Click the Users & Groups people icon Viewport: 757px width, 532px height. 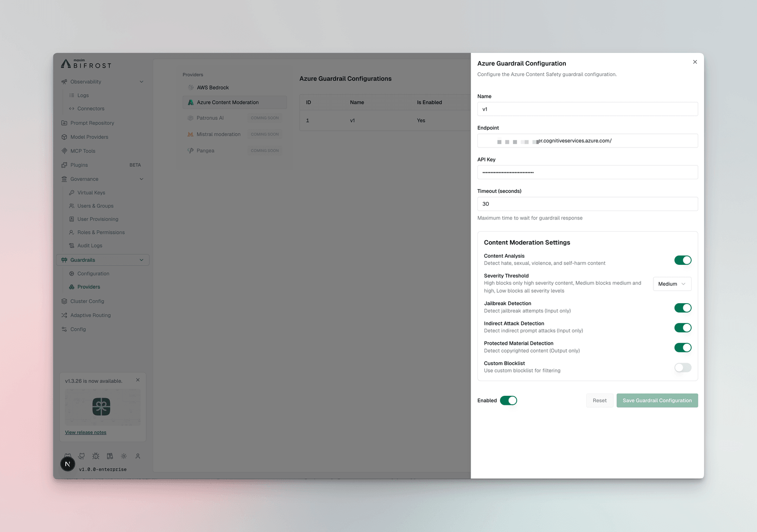(x=72, y=206)
